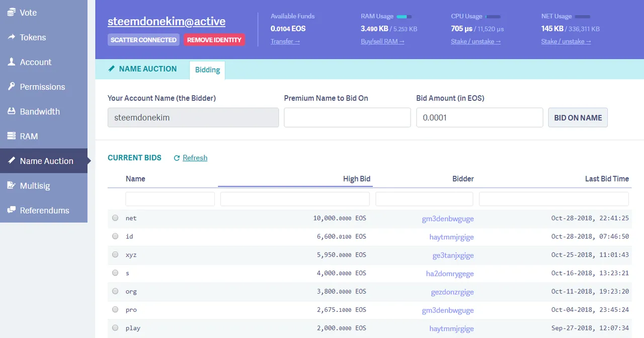Click the refresh circular arrow icon

(x=177, y=158)
